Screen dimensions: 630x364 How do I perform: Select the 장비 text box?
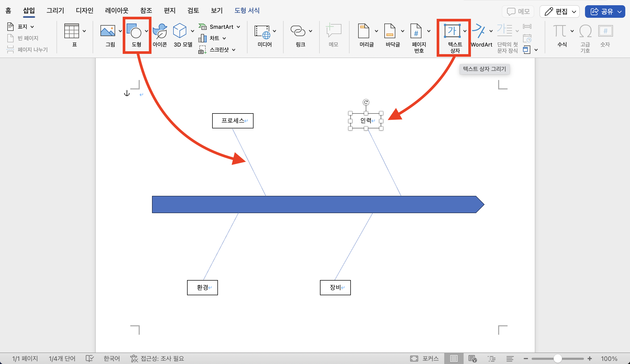pyautogui.click(x=335, y=288)
